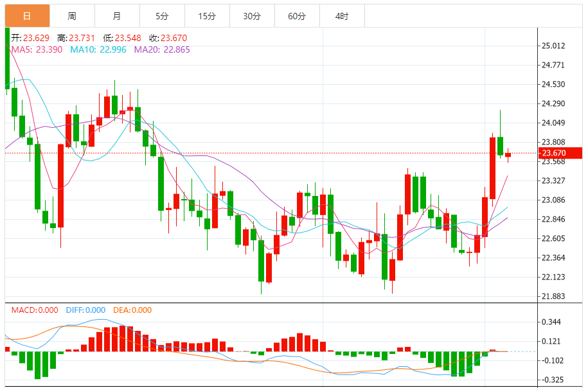Click the 22.123 price axis label
Viewport: 588px width, 388px height.
pos(553,277)
